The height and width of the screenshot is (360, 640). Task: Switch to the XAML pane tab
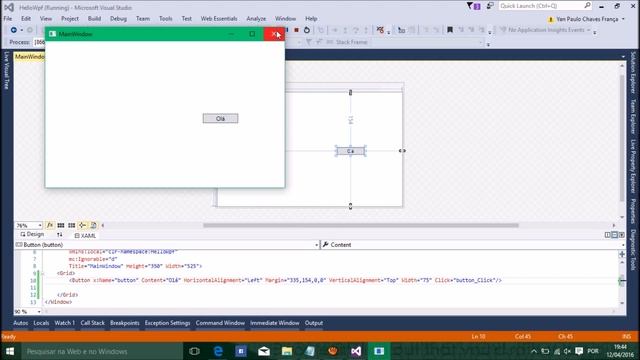point(85,236)
